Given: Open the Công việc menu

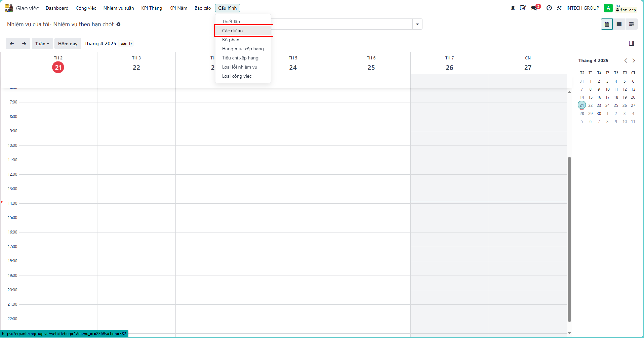Looking at the screenshot, I should point(86,8).
